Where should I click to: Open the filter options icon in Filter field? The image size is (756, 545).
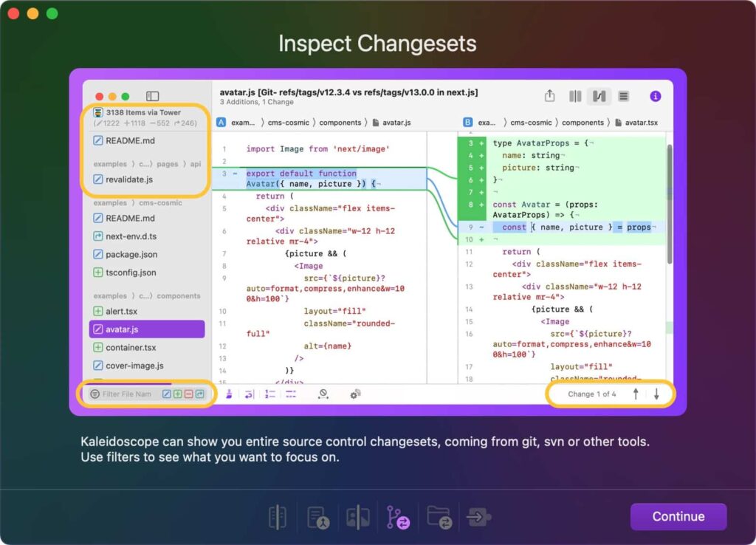(94, 394)
